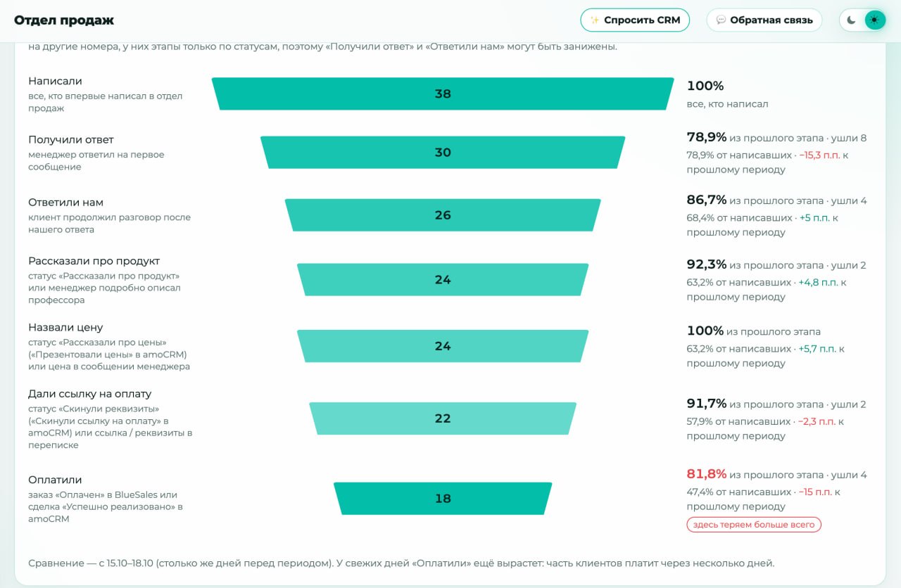Click speech bubble icon in Обратная связь

(721, 20)
